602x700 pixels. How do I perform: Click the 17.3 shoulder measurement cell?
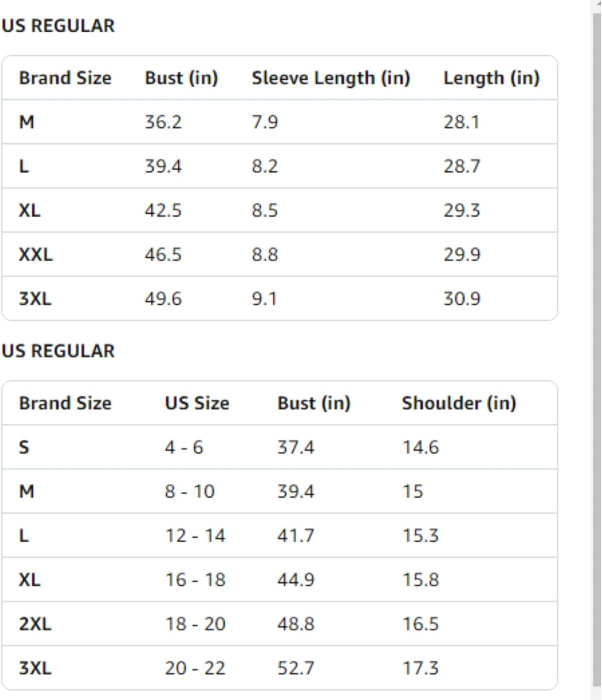pyautogui.click(x=420, y=668)
